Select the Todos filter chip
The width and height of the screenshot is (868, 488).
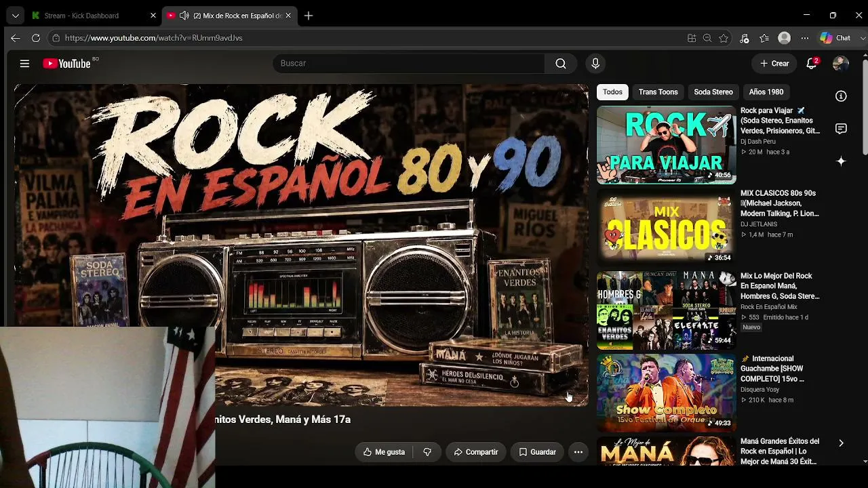coord(612,92)
